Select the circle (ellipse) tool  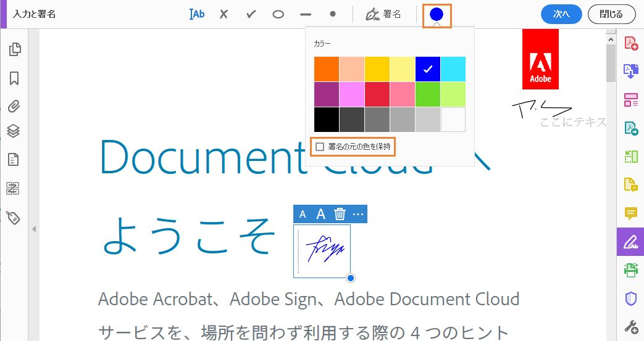pyautogui.click(x=278, y=14)
